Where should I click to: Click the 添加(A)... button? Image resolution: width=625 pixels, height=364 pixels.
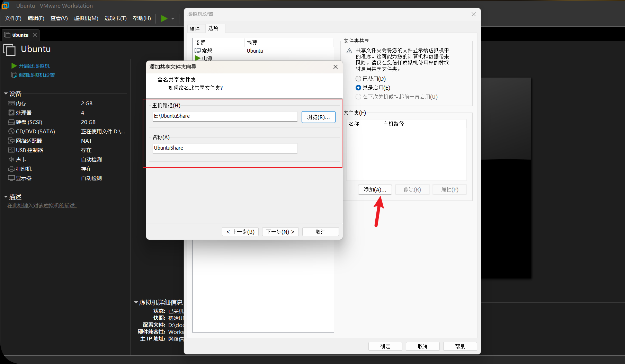coord(375,189)
